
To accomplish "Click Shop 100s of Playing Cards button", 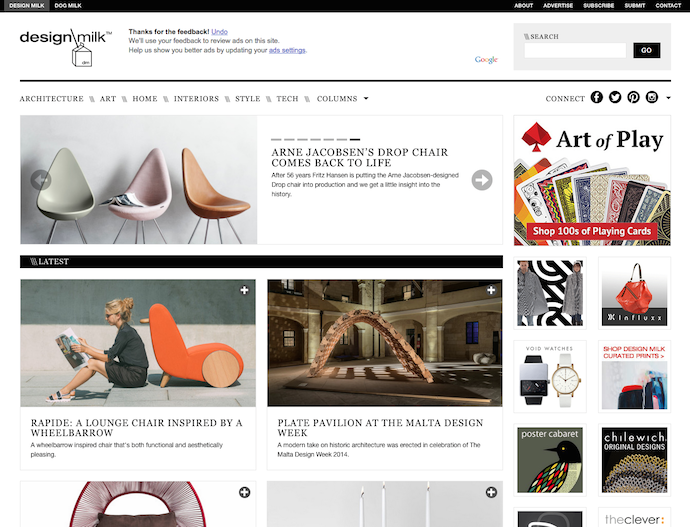I will coord(592,231).
